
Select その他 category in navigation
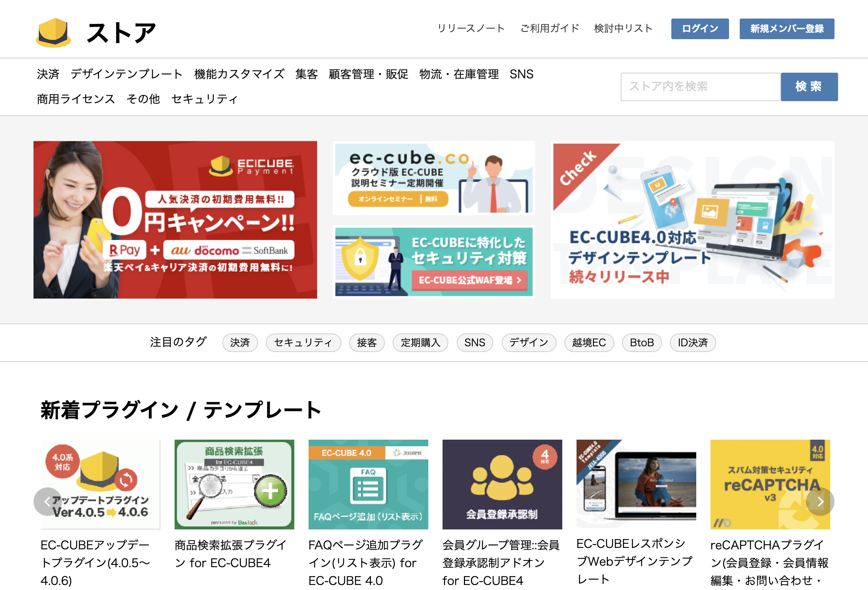tap(143, 99)
